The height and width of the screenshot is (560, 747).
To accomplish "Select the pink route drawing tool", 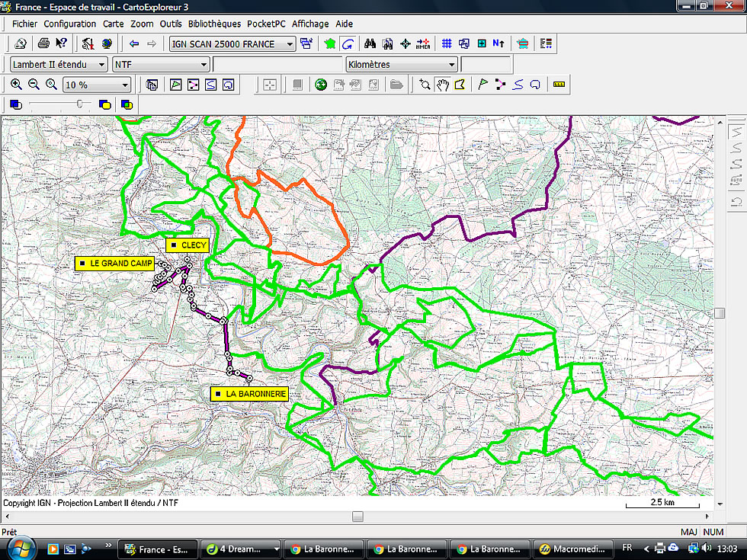I will click(500, 85).
